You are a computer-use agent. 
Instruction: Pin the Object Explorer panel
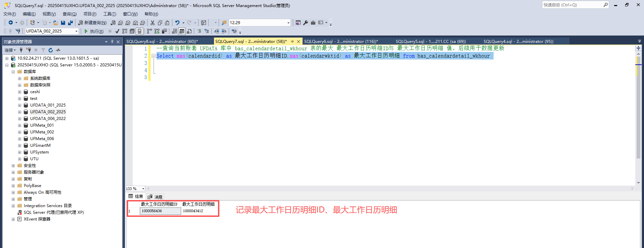[112, 42]
